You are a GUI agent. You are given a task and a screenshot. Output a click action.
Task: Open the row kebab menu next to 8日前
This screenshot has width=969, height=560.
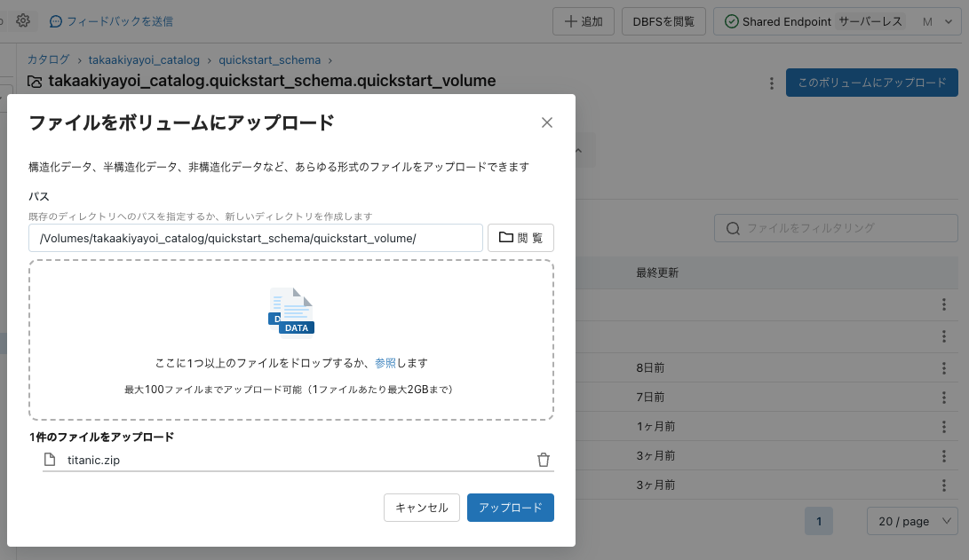click(x=943, y=367)
